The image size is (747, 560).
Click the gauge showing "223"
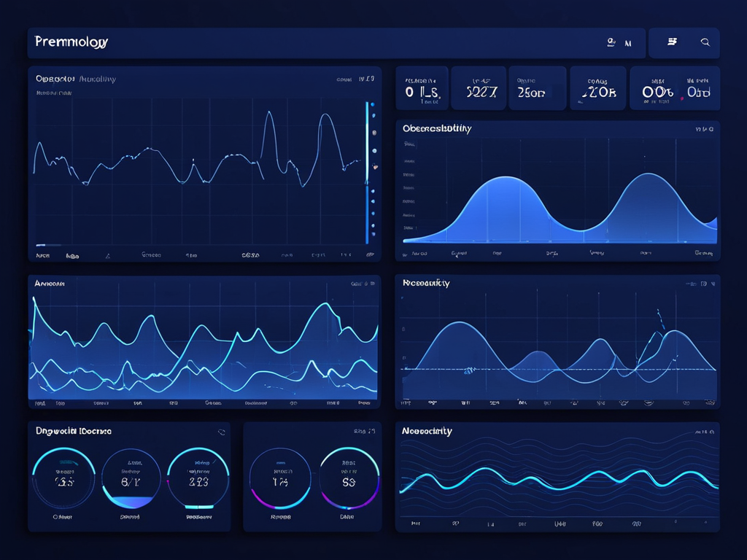(x=198, y=478)
